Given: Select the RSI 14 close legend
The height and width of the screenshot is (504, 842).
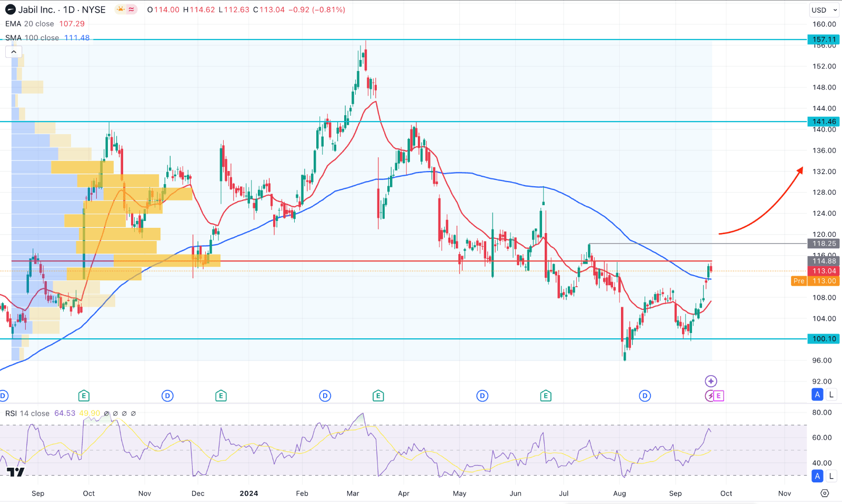Looking at the screenshot, I should pos(27,414).
